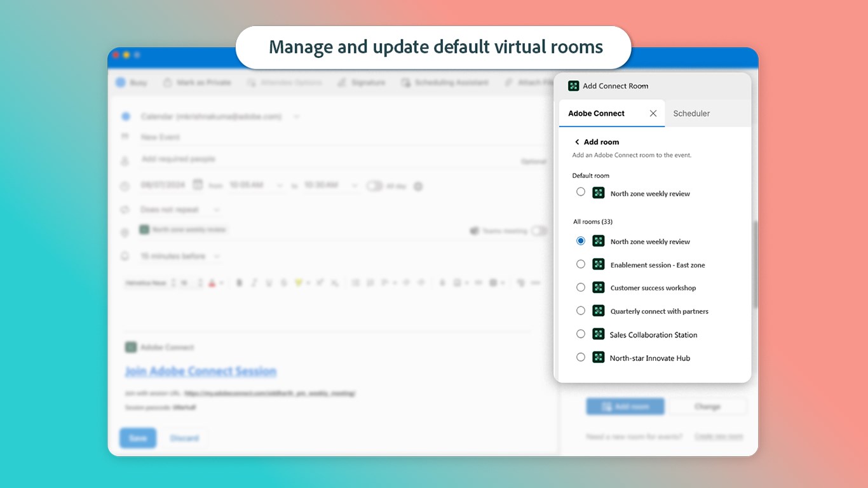Click the Customer success workshop room icon
The image size is (868, 488).
coord(598,288)
